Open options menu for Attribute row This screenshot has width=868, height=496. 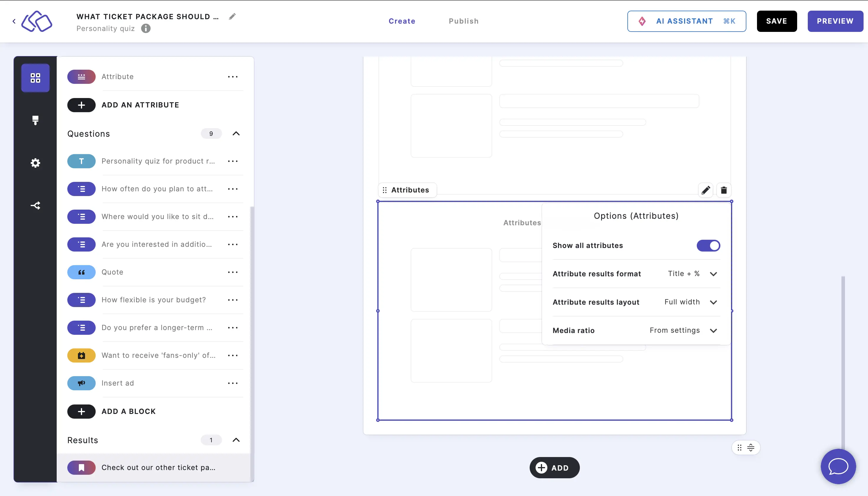point(233,77)
